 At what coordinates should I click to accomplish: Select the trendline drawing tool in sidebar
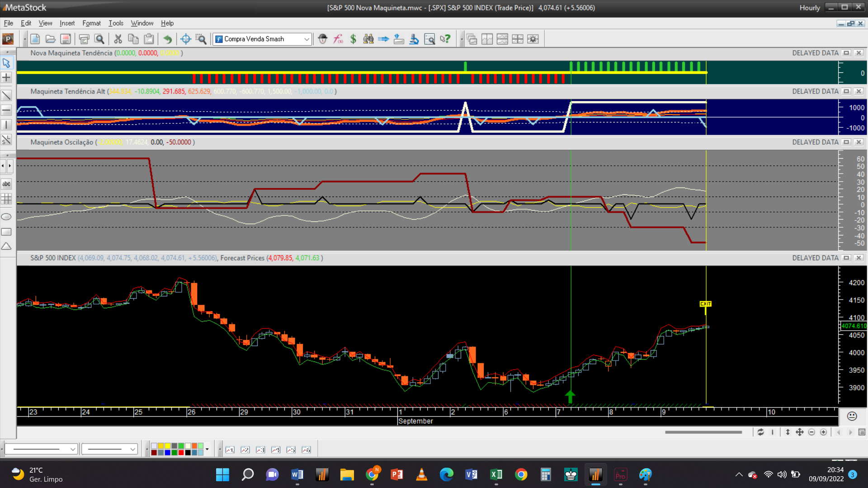coord(6,95)
